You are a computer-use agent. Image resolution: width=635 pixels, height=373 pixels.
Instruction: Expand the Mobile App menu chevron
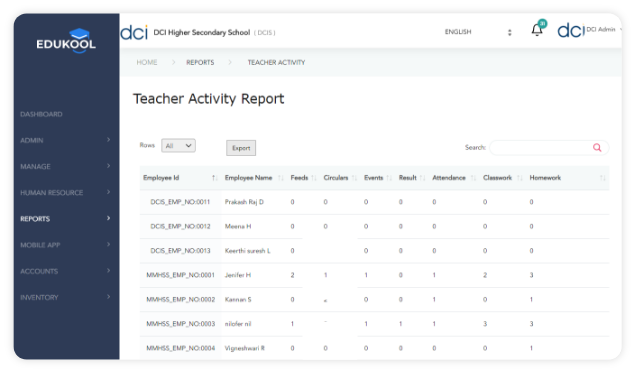pos(108,245)
